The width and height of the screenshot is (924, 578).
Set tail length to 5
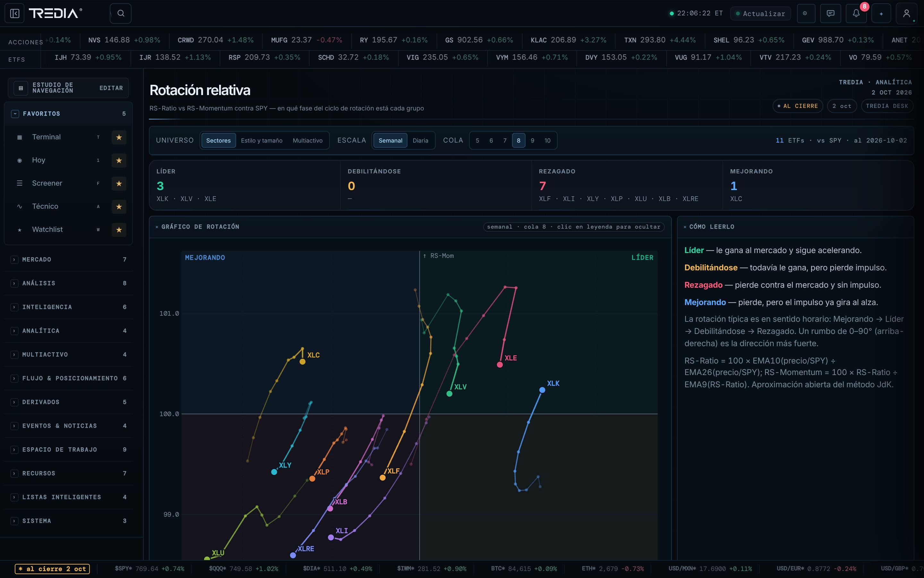[x=477, y=140]
